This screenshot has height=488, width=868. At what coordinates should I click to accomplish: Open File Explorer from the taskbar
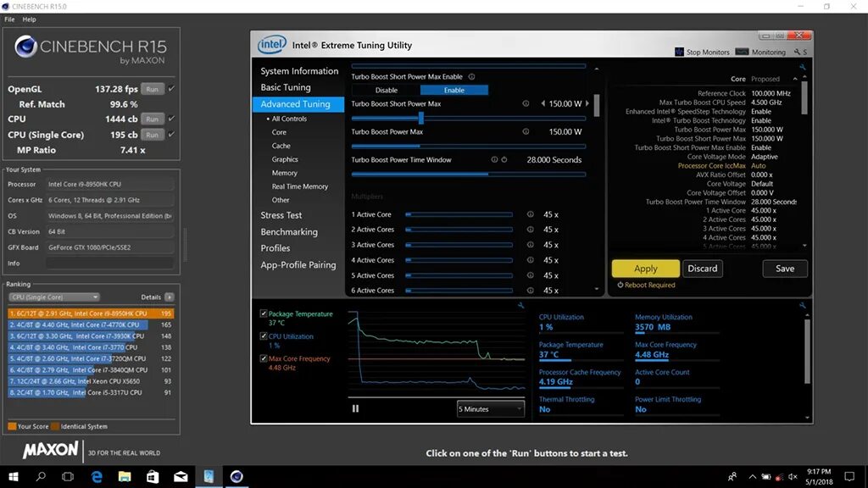tap(125, 476)
